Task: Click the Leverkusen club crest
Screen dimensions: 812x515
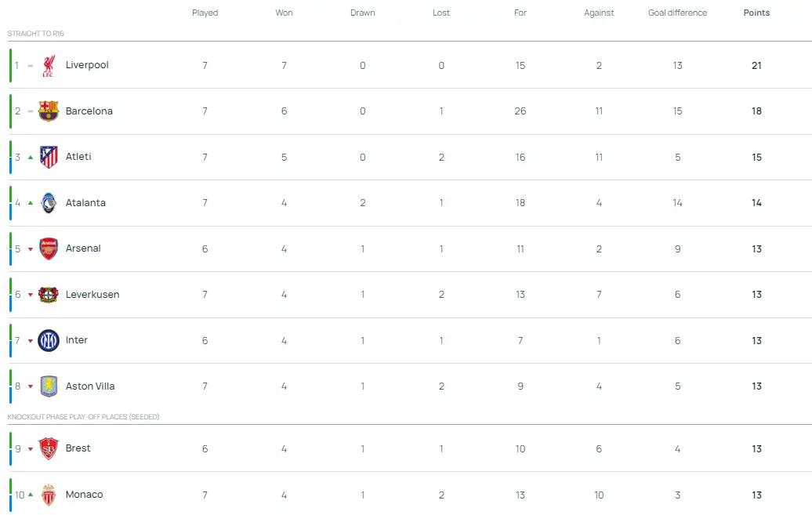Action: click(x=49, y=295)
